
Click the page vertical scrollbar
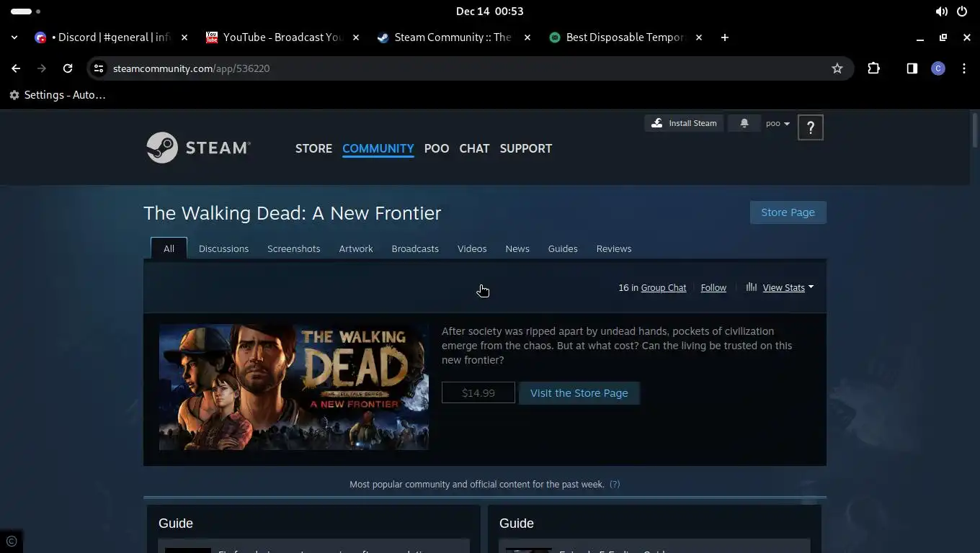[975, 130]
